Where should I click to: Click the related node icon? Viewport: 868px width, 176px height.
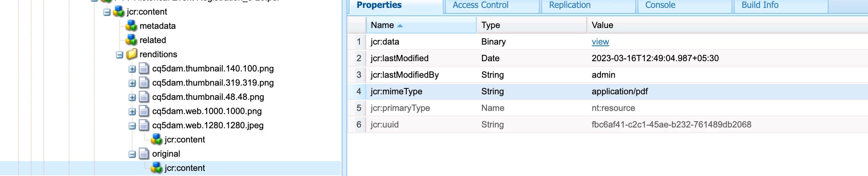point(131,40)
